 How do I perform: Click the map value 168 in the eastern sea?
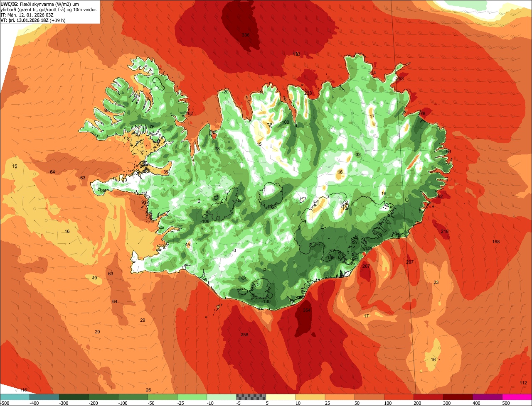coord(496,242)
